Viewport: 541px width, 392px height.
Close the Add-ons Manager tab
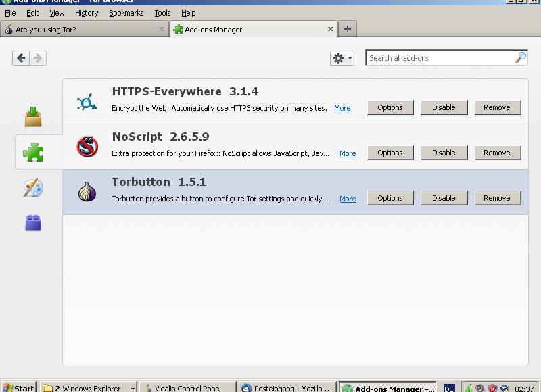tap(331, 29)
